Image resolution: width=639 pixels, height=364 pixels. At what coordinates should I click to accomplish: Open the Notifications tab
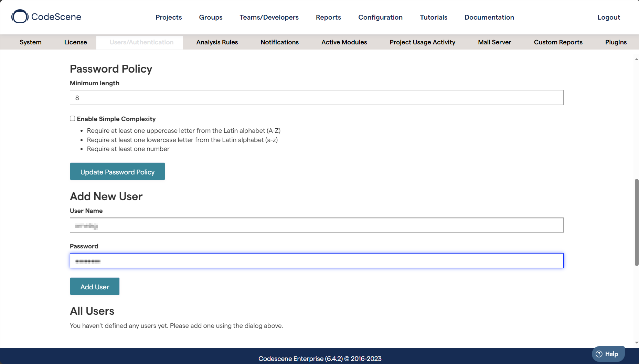[280, 42]
